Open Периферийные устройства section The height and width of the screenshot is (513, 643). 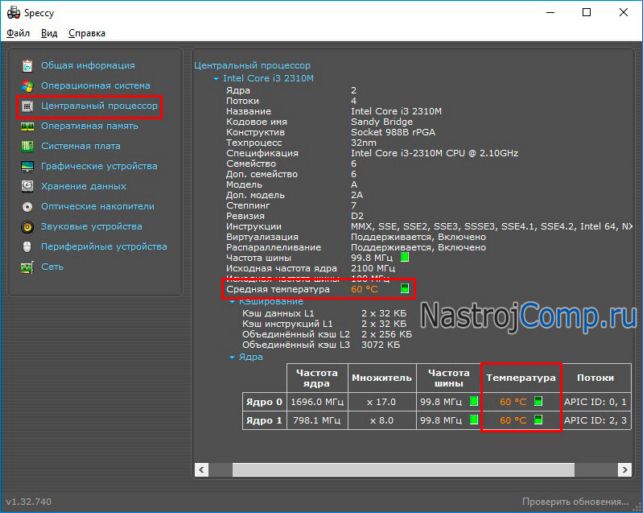tap(104, 246)
